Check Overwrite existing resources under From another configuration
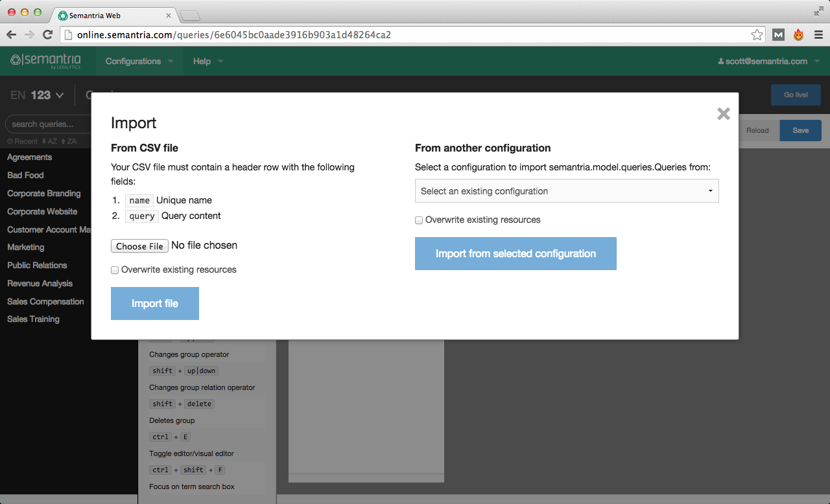The image size is (830, 504). pyautogui.click(x=419, y=220)
